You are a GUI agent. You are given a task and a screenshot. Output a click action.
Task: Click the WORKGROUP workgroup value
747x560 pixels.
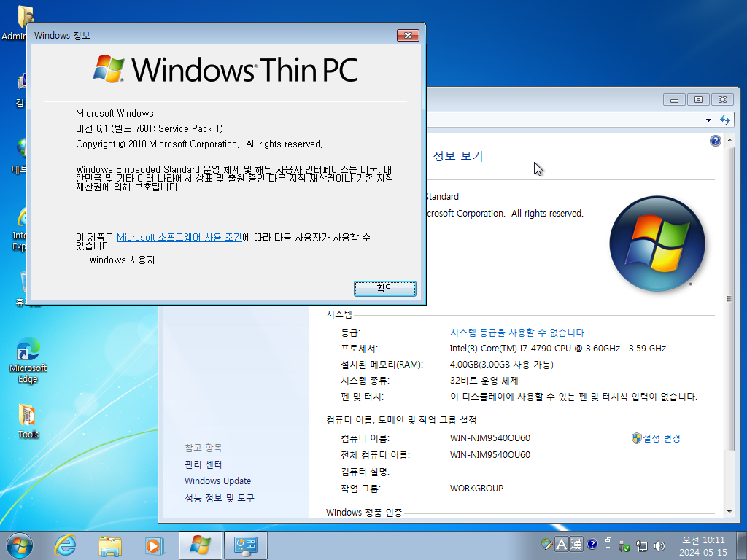[476, 488]
